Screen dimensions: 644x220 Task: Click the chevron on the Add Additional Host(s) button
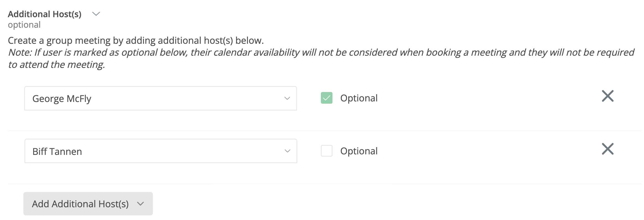[x=140, y=204]
